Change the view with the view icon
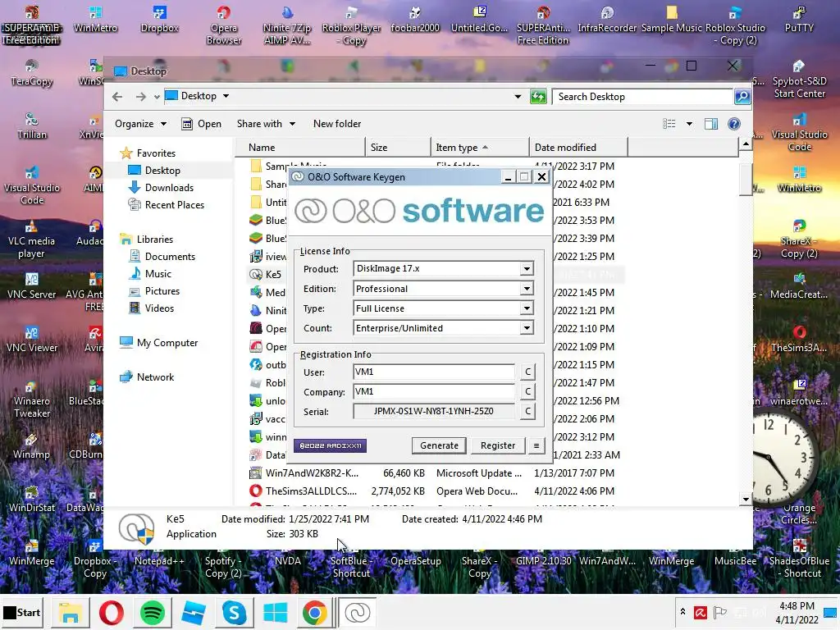This screenshot has height=630, width=840. (669, 124)
